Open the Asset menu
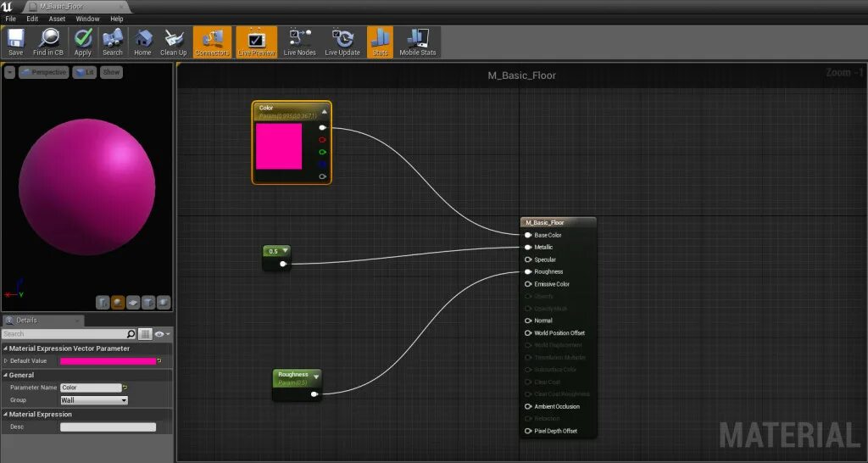This screenshot has width=868, height=463. point(57,19)
